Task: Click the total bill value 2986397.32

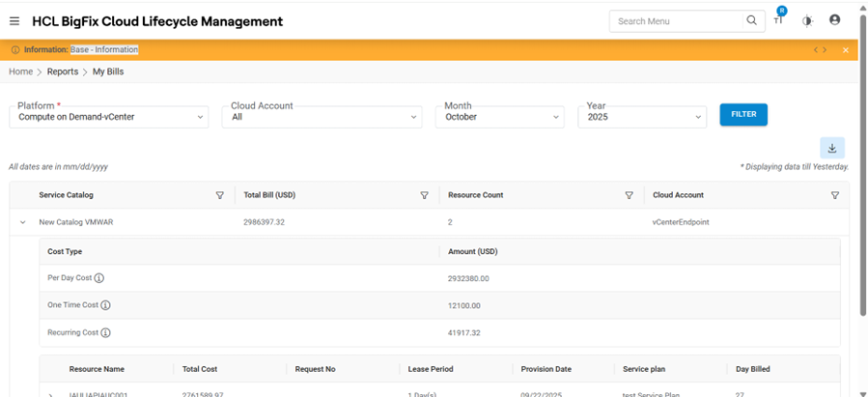Action: (x=264, y=222)
